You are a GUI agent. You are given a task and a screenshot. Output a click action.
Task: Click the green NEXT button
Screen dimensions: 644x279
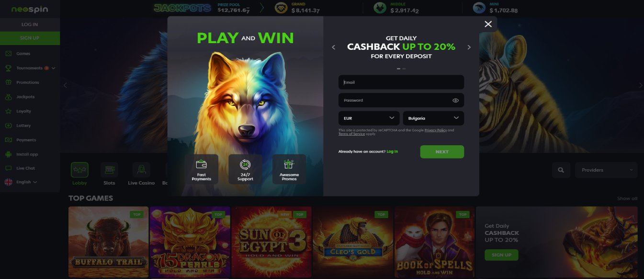(442, 151)
